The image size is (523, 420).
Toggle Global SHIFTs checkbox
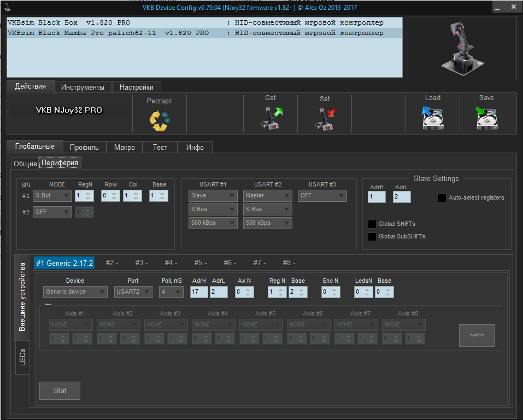[x=372, y=224]
